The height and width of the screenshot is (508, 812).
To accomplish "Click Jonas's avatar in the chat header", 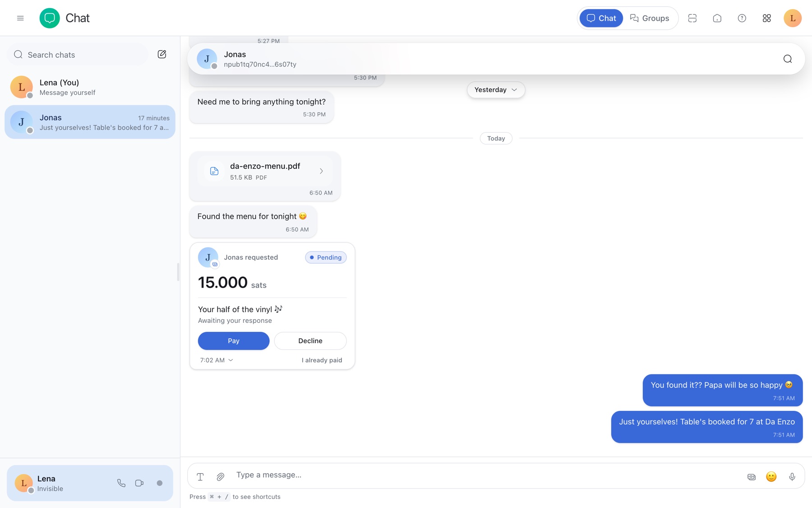I will (x=207, y=59).
